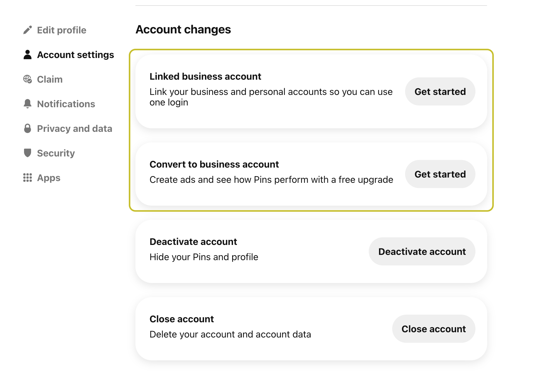Click the Close account button
The height and width of the screenshot is (392, 554).
[x=434, y=329]
